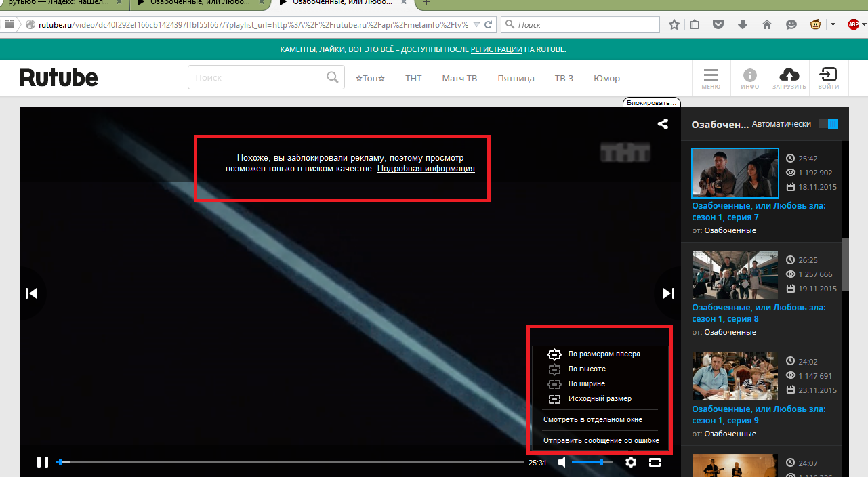
Task: Enter fullscreen mode in player
Action: point(655,462)
